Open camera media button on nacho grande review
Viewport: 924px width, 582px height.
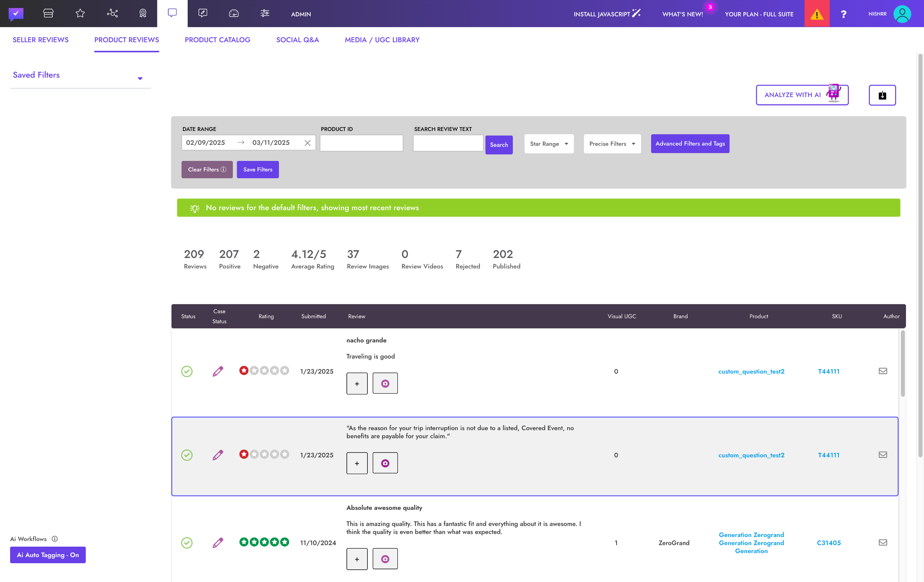[385, 383]
